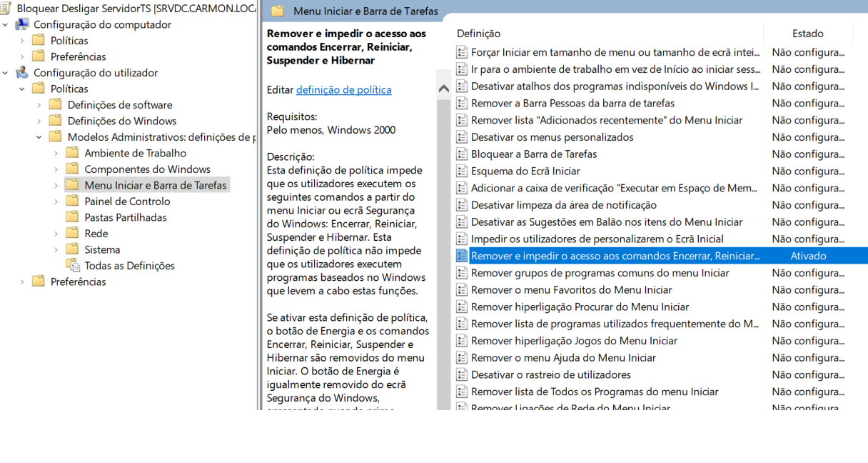Click policy icon for "Remover hiperligação Procurar"

click(462, 307)
